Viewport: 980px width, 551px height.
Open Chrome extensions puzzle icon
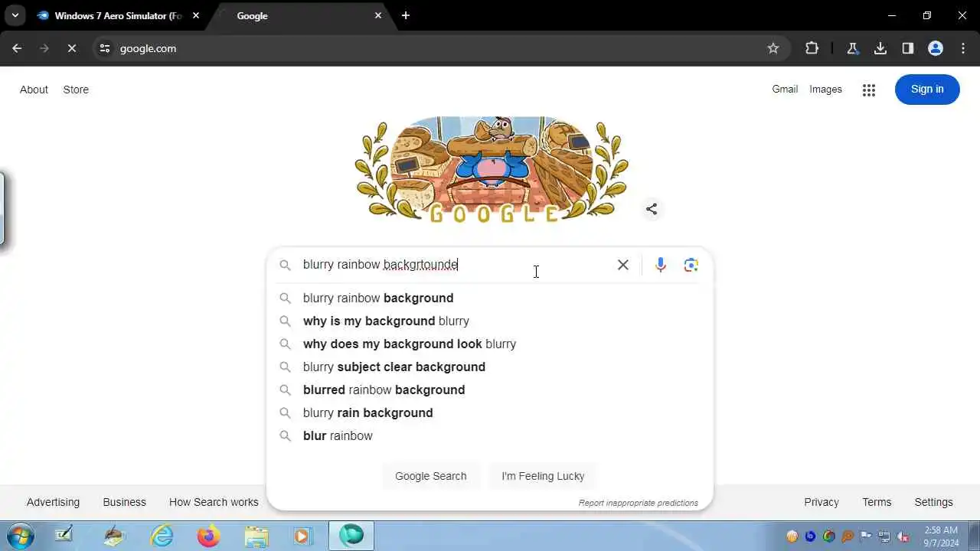point(812,48)
